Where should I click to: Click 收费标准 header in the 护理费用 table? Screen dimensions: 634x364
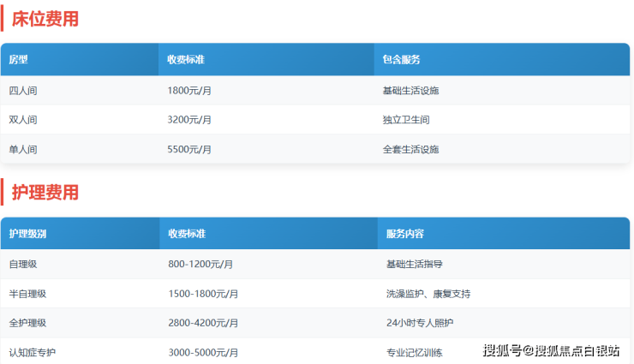click(187, 234)
